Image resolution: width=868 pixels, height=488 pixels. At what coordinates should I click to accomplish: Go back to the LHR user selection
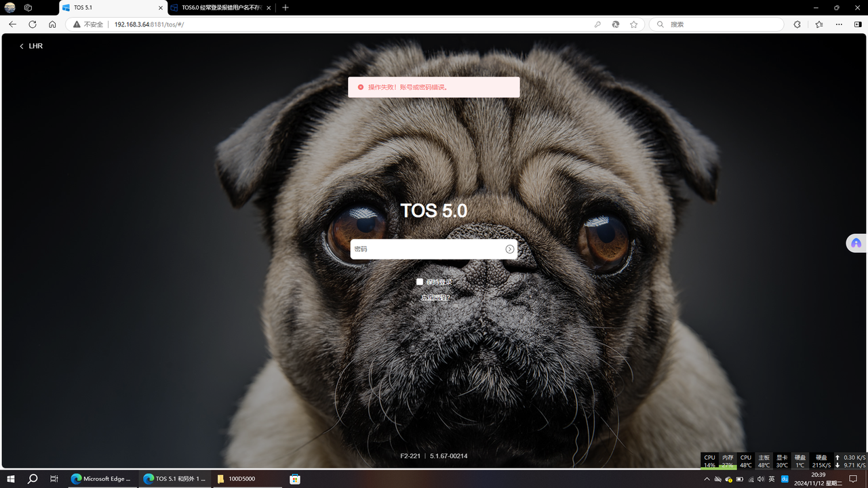31,46
